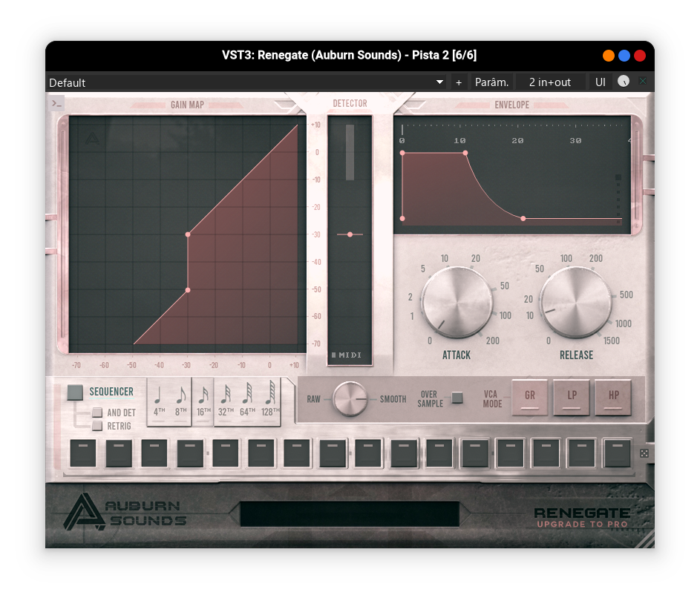Select the 4th note division icon

tap(159, 401)
